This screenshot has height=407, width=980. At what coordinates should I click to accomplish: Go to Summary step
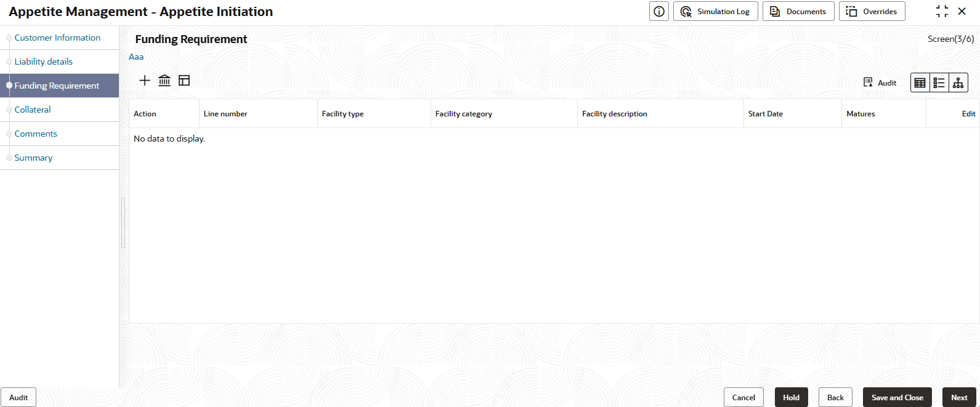(59, 158)
